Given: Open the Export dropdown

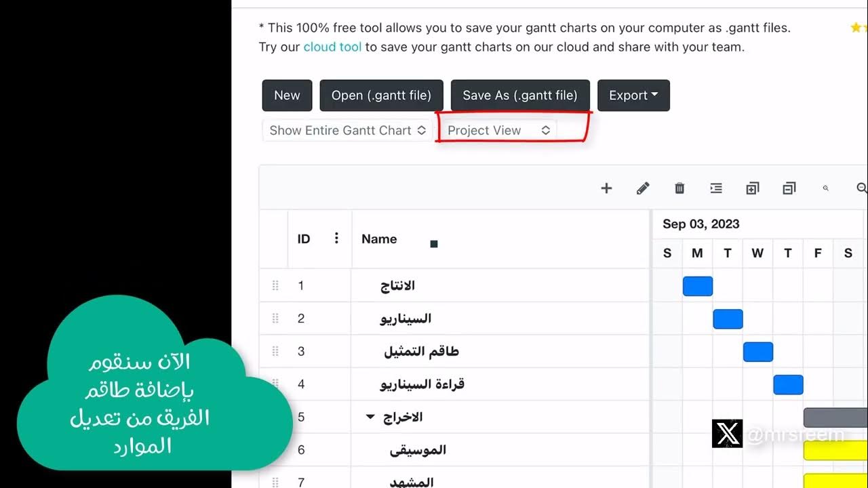Looking at the screenshot, I should point(633,95).
